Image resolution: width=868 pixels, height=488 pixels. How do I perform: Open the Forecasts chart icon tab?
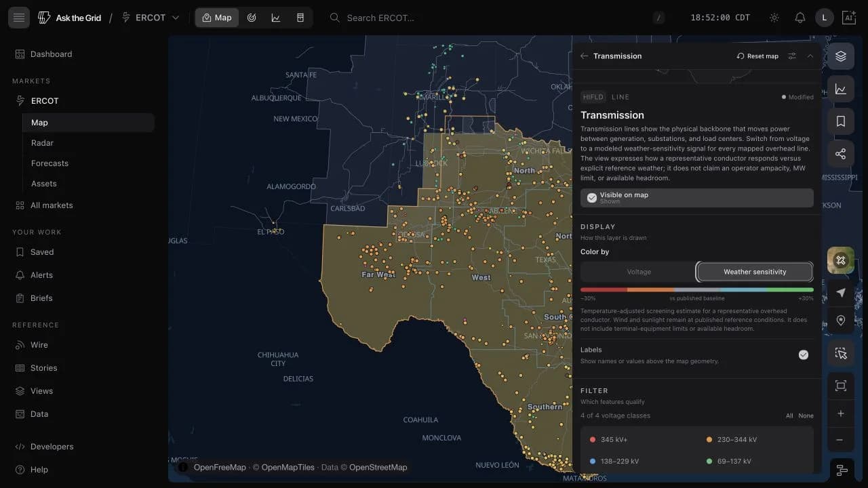[x=276, y=18]
